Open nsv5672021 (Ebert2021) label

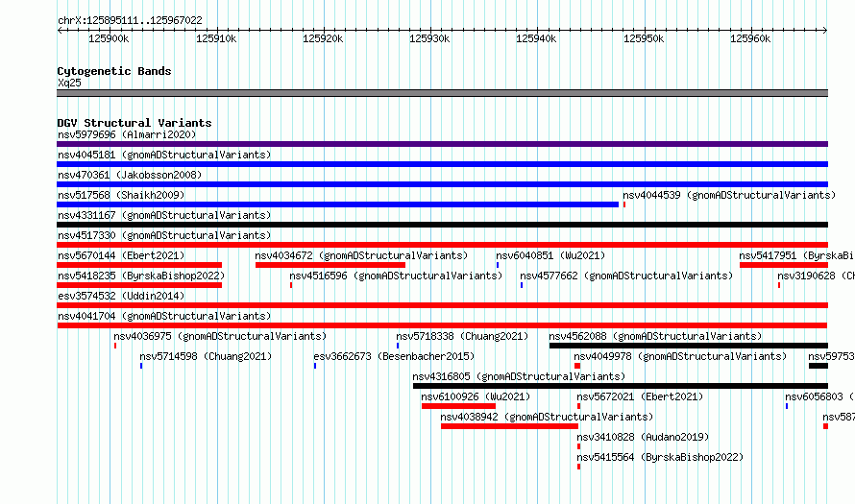click(x=640, y=396)
